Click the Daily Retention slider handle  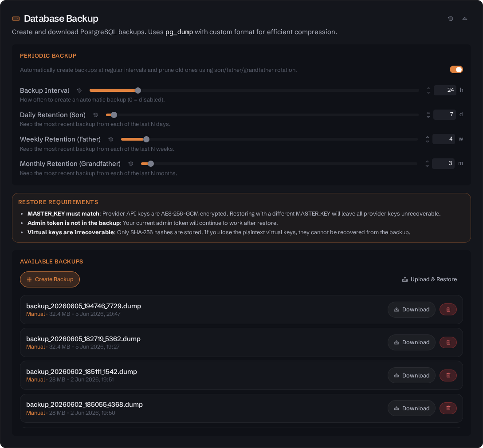pos(114,115)
